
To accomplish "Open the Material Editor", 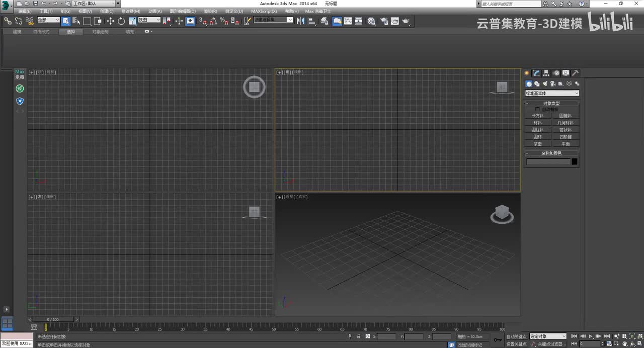I will click(371, 21).
